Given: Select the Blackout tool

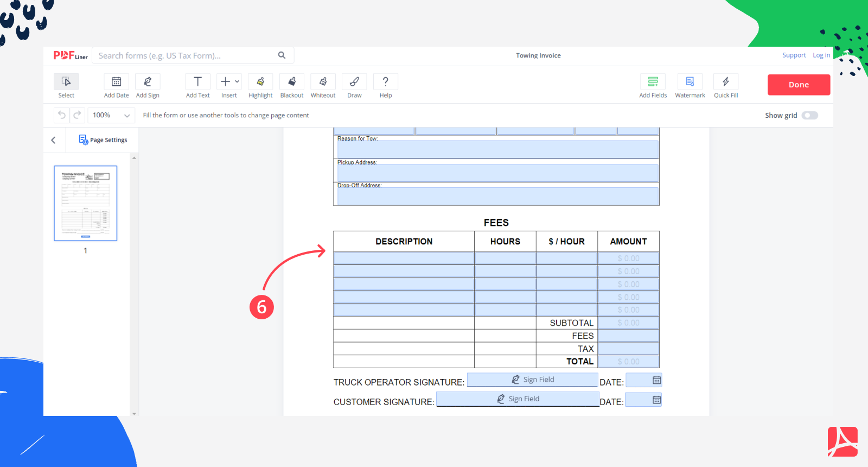Looking at the screenshot, I should (x=292, y=86).
